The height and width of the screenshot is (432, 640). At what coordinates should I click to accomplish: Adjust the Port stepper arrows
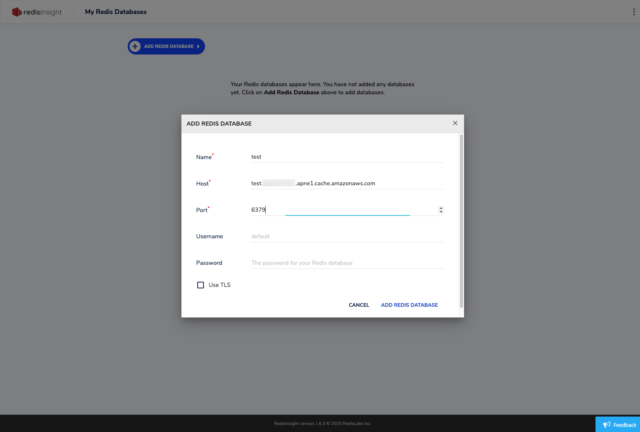440,210
